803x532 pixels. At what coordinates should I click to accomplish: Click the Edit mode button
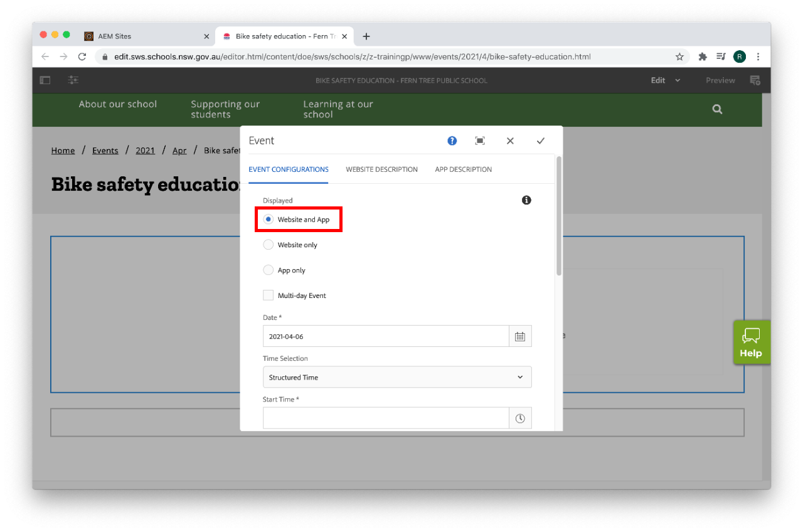pos(658,80)
